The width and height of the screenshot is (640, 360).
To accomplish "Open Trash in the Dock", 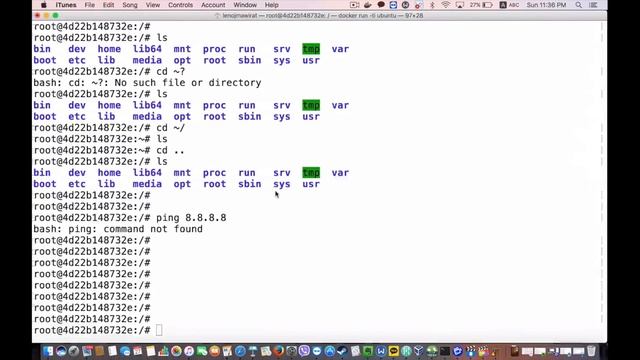I will 591,351.
